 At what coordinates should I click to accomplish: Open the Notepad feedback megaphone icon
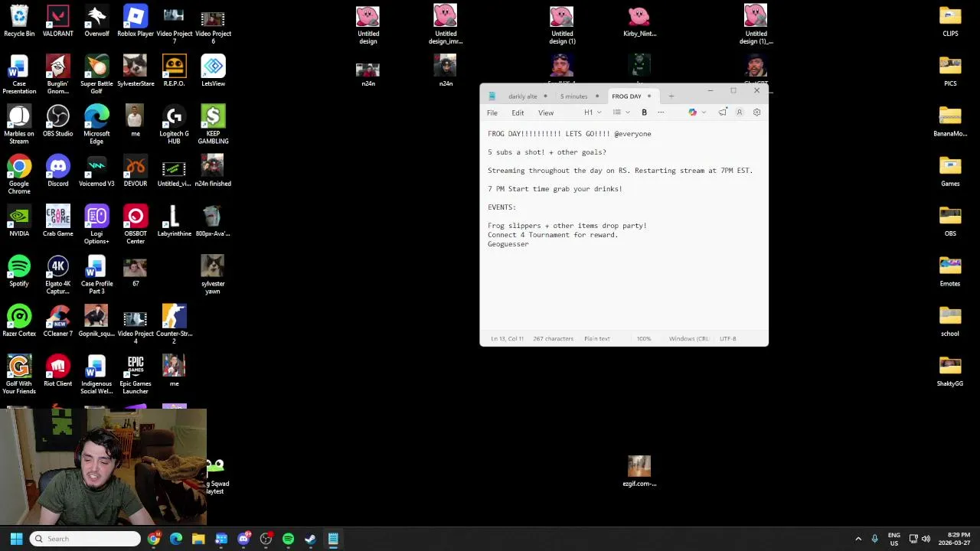pyautogui.click(x=722, y=112)
